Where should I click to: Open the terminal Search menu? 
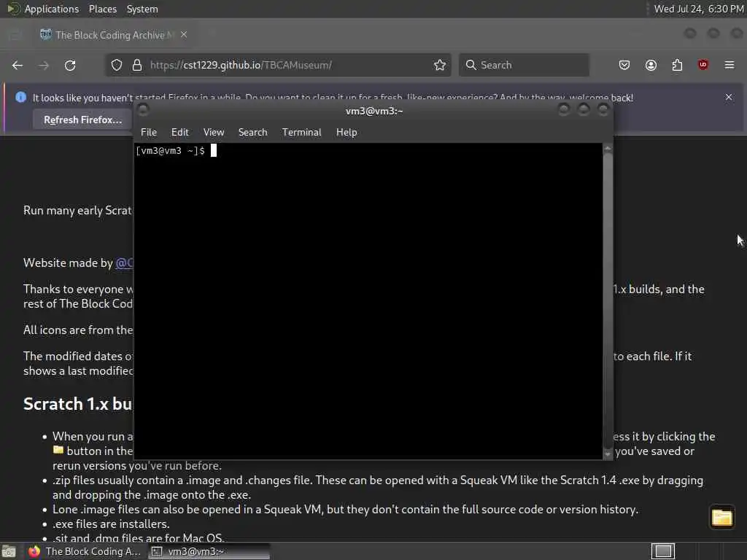point(253,133)
